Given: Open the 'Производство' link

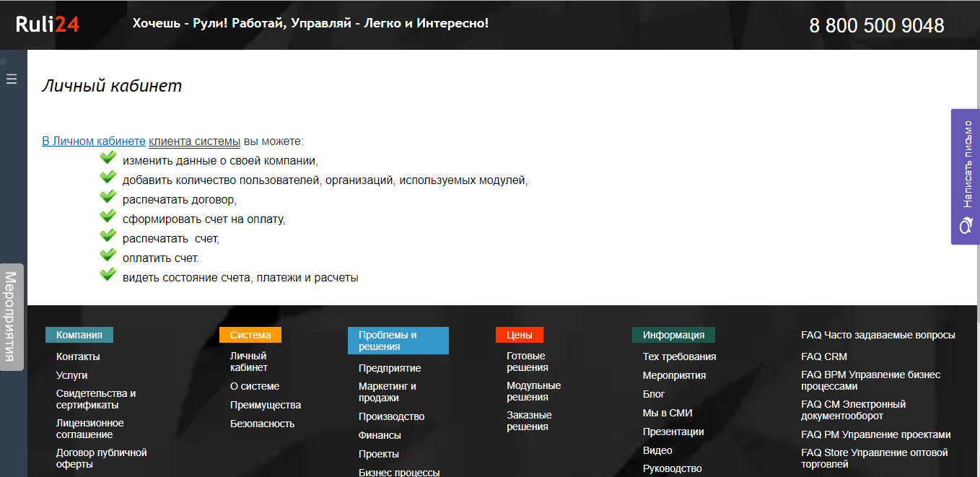Looking at the screenshot, I should click(392, 416).
